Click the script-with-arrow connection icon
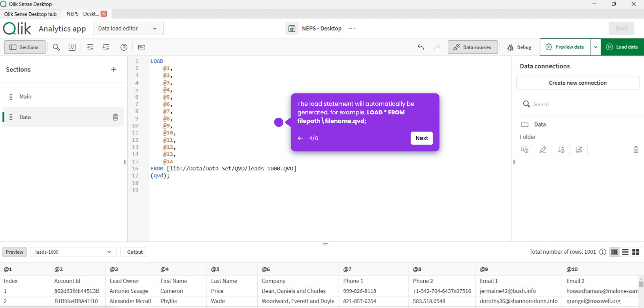 (x=579, y=150)
